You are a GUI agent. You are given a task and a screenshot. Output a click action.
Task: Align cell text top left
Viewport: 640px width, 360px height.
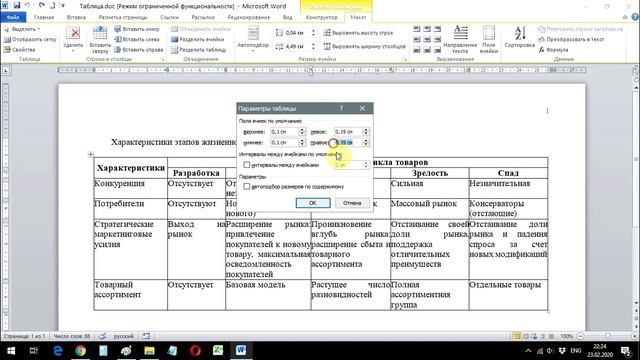pyautogui.click(x=417, y=29)
